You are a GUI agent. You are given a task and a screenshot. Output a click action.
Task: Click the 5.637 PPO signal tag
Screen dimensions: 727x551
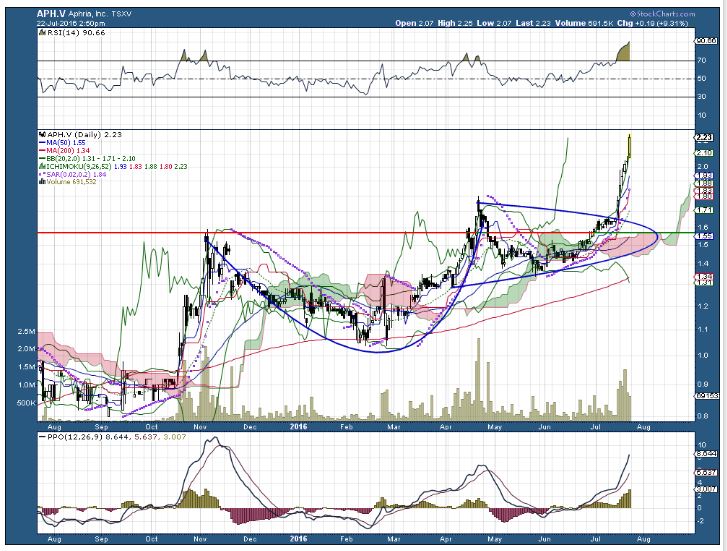coord(707,473)
